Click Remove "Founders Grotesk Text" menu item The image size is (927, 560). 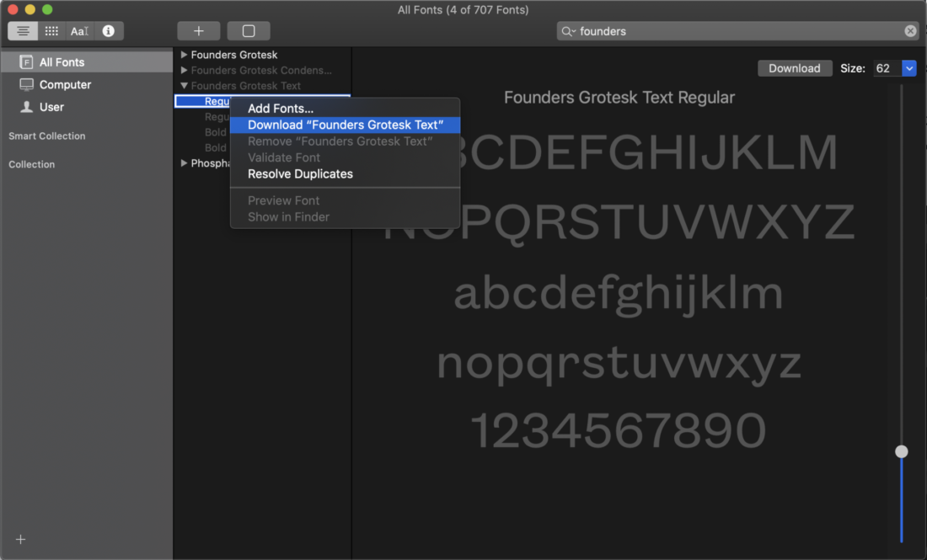point(346,141)
